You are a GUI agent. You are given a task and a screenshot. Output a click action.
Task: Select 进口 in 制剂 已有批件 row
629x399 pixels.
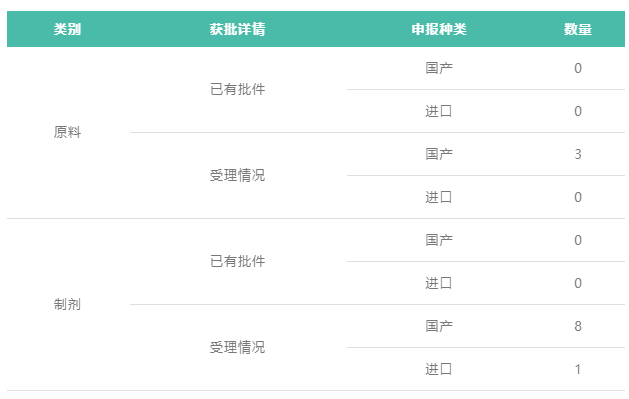click(439, 283)
